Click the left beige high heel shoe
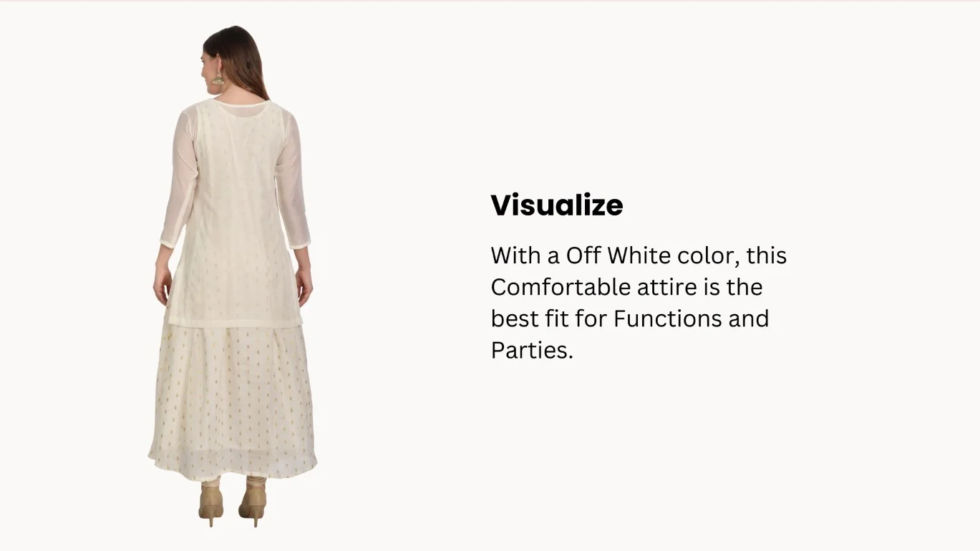Viewport: 980px width, 551px height. point(211,504)
